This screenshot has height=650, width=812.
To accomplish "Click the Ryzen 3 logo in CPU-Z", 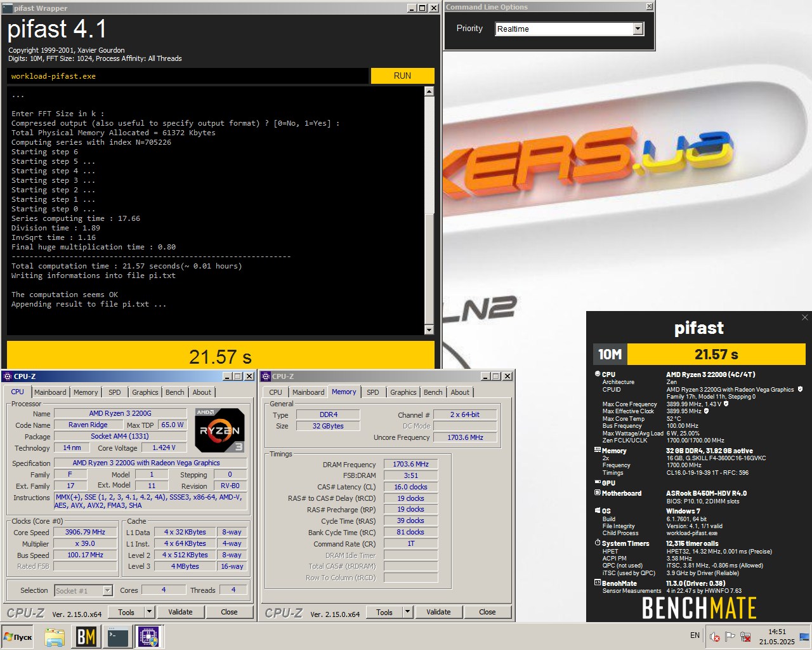I will [219, 430].
